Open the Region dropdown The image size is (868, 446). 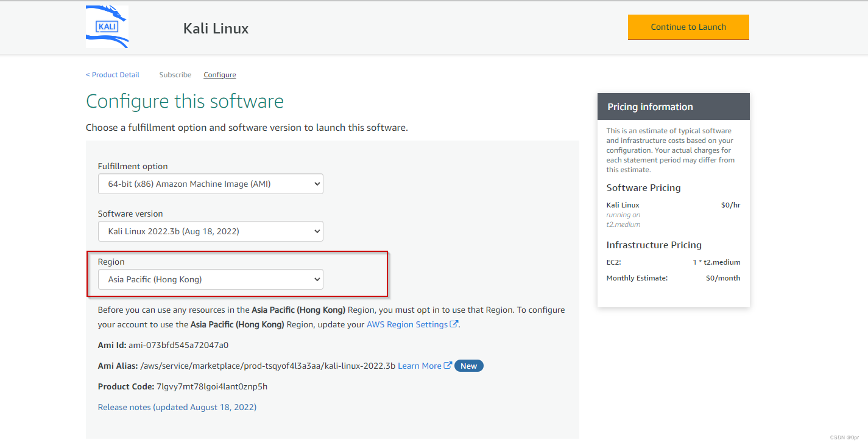click(x=211, y=279)
